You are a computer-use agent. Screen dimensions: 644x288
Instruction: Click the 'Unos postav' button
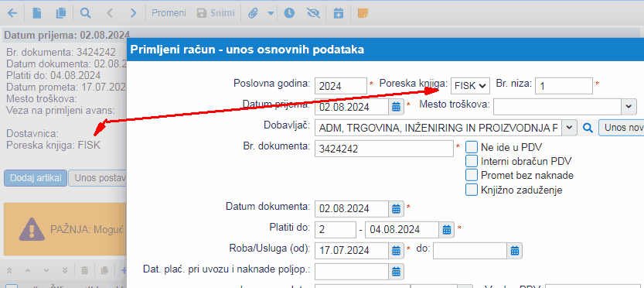click(x=97, y=178)
